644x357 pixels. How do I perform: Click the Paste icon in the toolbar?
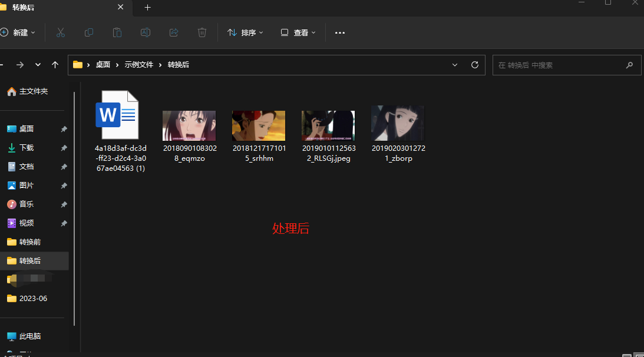(117, 32)
